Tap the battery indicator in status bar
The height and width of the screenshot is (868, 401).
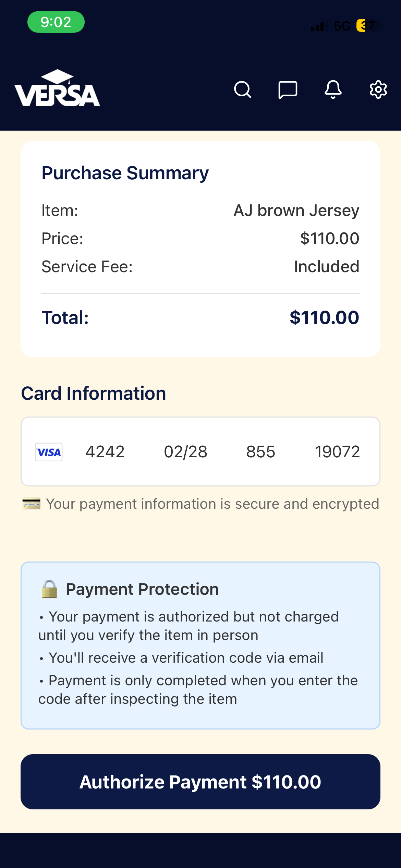[x=368, y=26]
